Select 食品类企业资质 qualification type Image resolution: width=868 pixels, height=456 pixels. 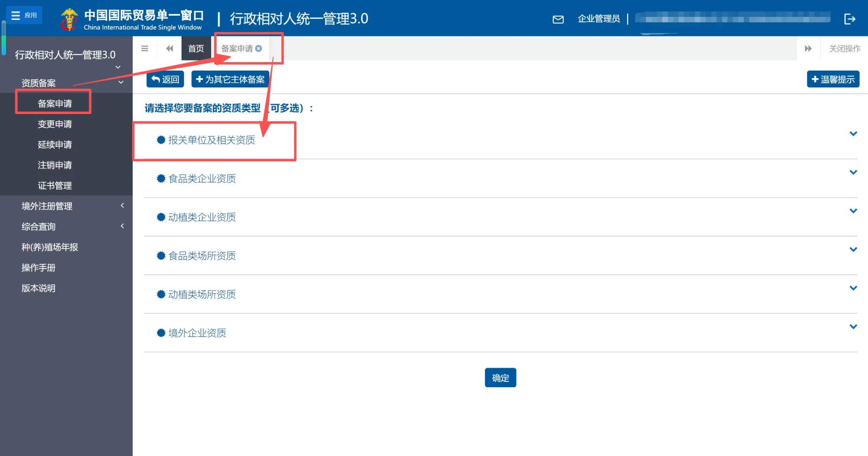201,178
